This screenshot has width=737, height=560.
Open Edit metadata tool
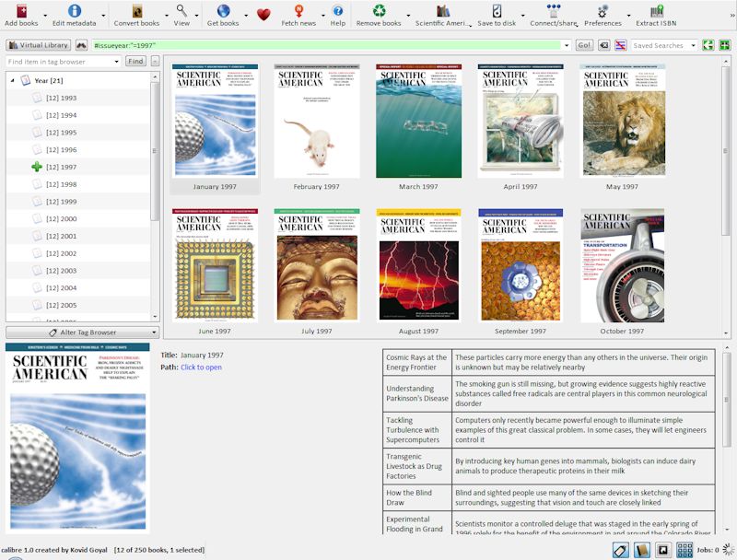75,11
